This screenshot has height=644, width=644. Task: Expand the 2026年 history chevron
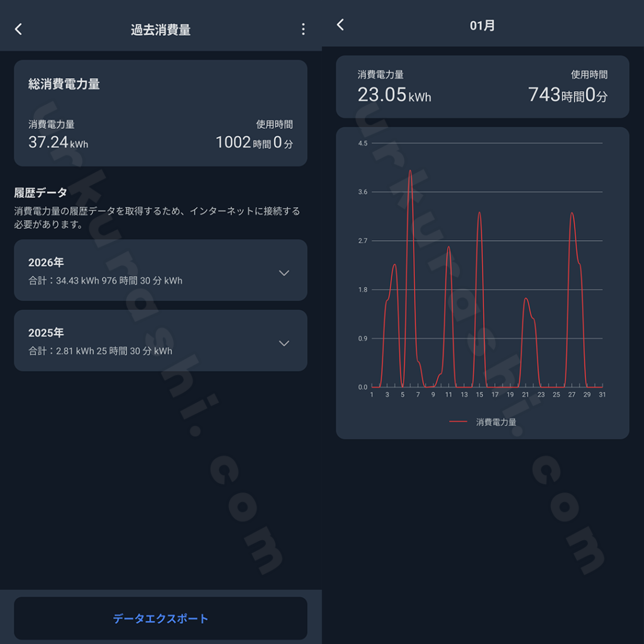click(x=284, y=273)
